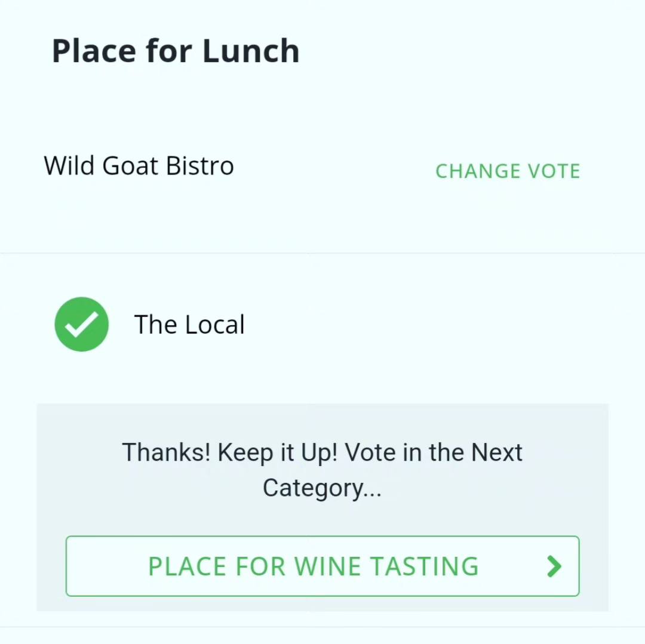The image size is (645, 644).
Task: Tap Vote in the Next text line
Action: [x=434, y=452]
